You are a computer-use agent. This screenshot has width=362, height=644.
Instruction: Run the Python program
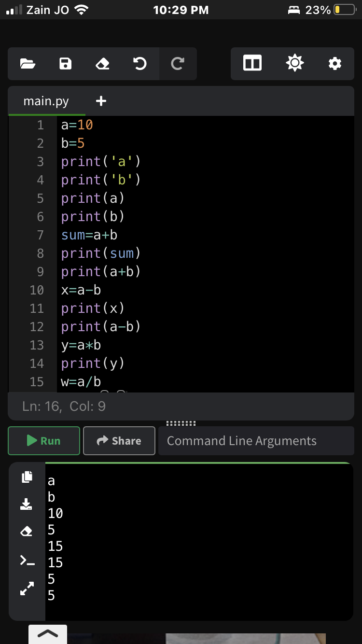[44, 441]
